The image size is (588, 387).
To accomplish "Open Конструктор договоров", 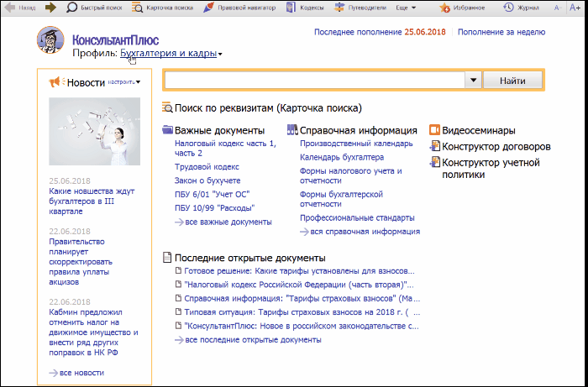I will (496, 146).
